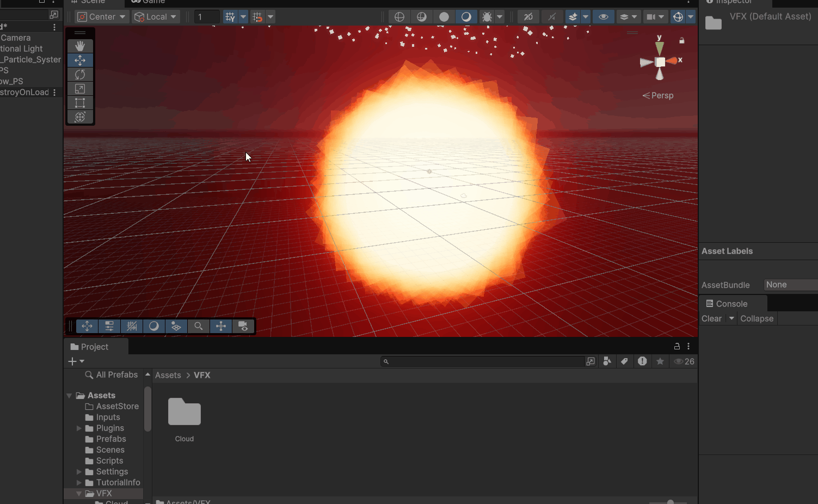The image size is (818, 504).
Task: Collapse the VFX folder arrow
Action: pyautogui.click(x=79, y=494)
